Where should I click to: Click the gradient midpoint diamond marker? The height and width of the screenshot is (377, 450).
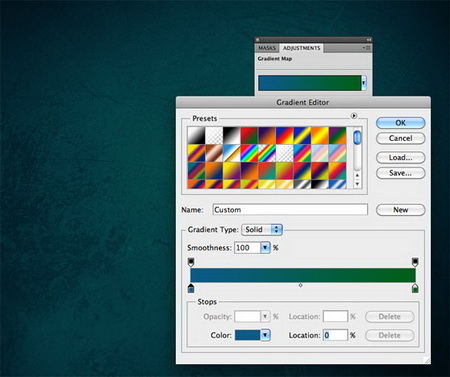point(300,285)
